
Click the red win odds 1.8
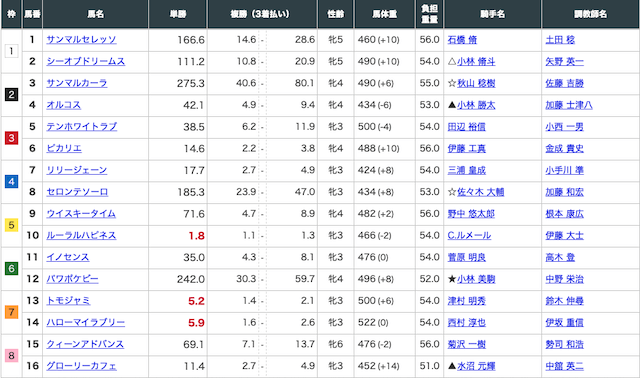pyautogui.click(x=196, y=236)
